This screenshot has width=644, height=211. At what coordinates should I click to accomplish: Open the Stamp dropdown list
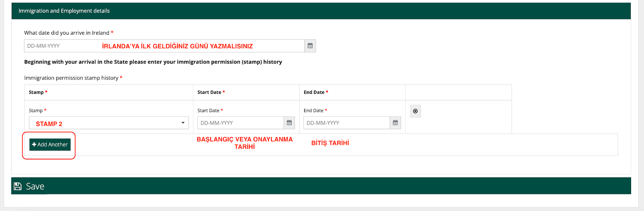(109, 123)
